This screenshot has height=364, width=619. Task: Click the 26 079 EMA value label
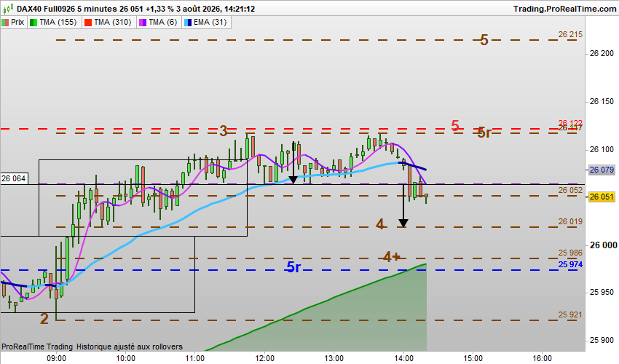(x=602, y=170)
